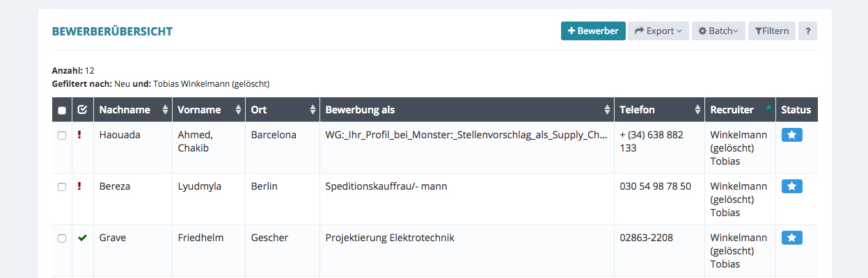Viewport: 868px width, 278px height.
Task: Open the Export dropdown
Action: pos(658,31)
